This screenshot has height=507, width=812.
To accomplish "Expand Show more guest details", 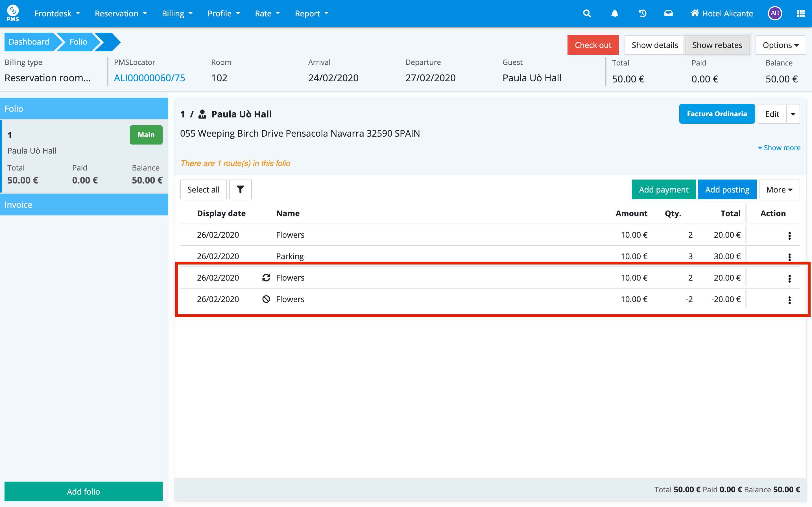I will [779, 148].
